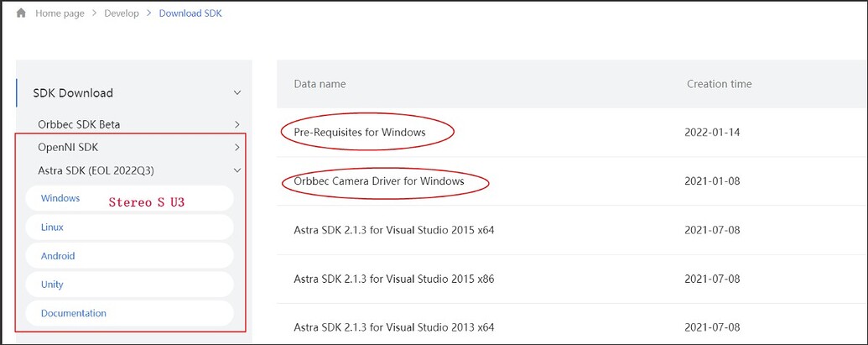Open the Home page breadcrumb link

click(x=60, y=13)
